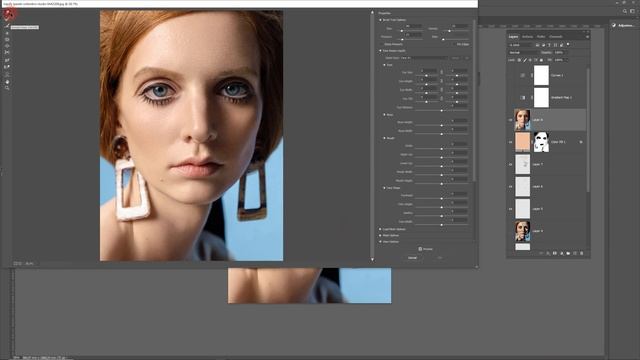Click the type layer filter icon
640x360 pixels.
click(x=549, y=45)
